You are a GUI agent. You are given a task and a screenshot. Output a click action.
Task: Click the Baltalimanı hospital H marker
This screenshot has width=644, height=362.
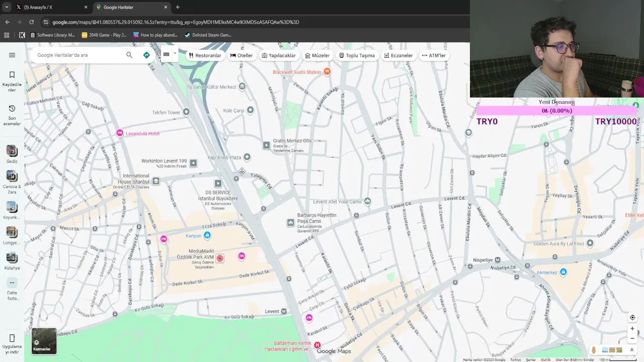coord(317,345)
